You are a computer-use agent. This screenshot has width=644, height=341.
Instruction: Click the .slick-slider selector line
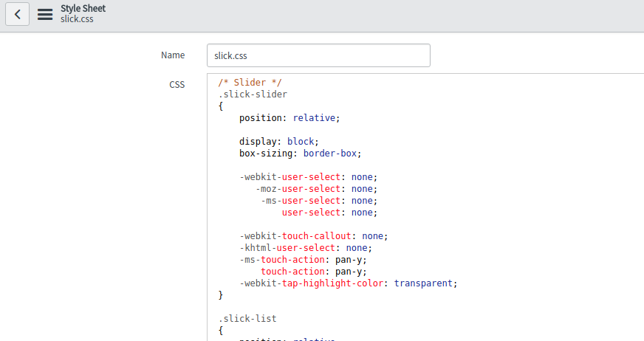[x=253, y=94]
